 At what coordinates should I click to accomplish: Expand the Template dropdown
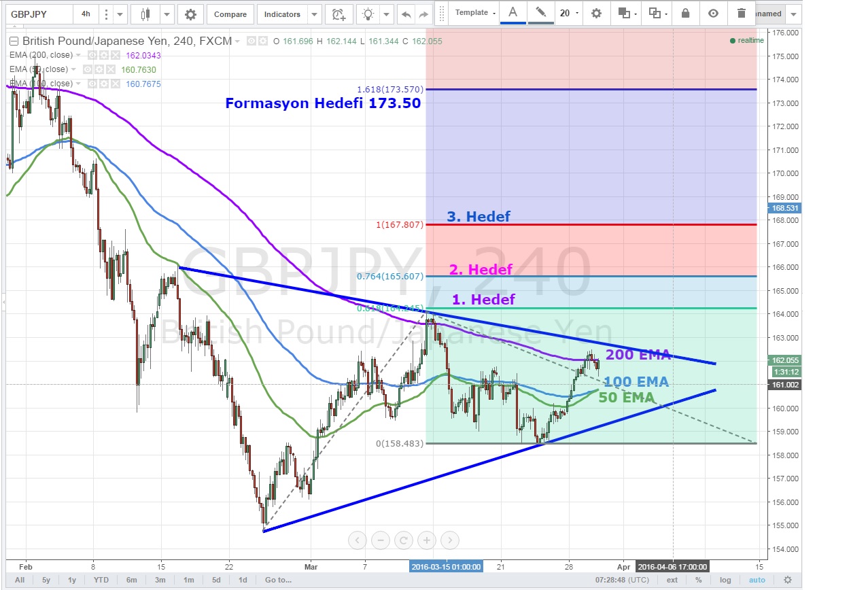(x=475, y=13)
